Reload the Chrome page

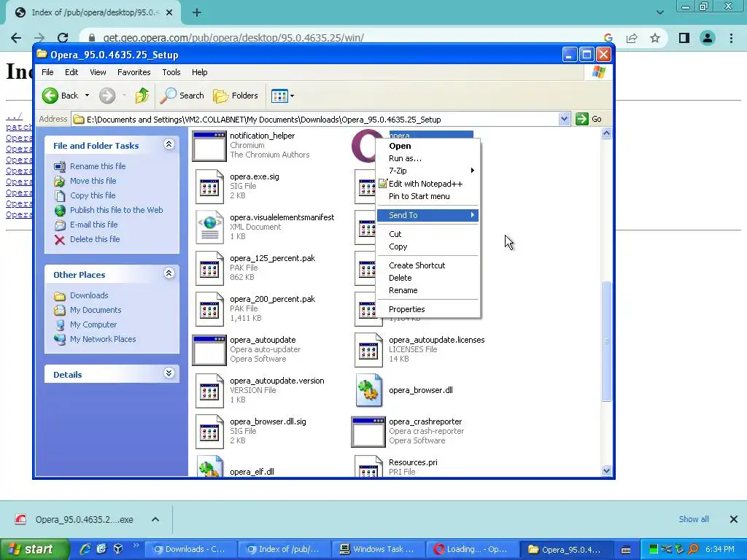click(63, 38)
